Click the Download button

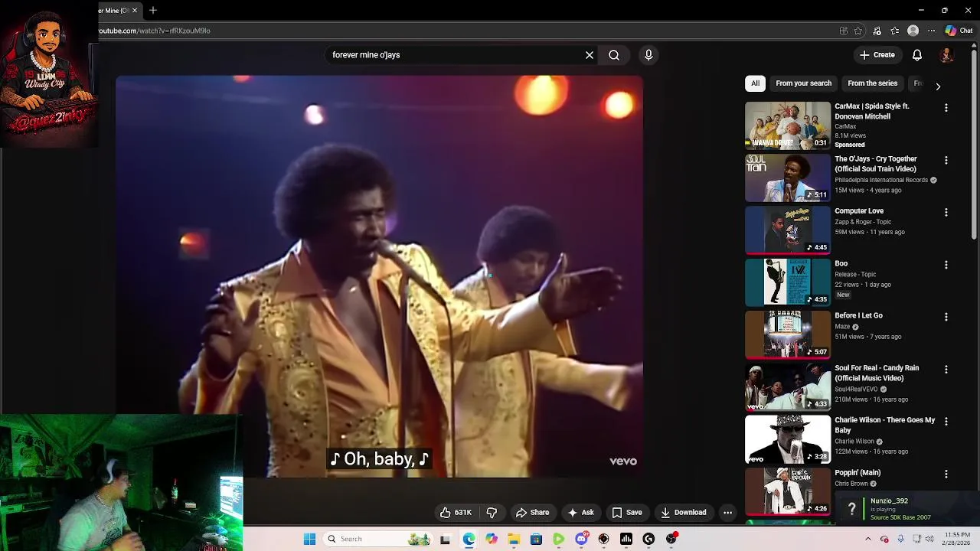pyautogui.click(x=684, y=513)
